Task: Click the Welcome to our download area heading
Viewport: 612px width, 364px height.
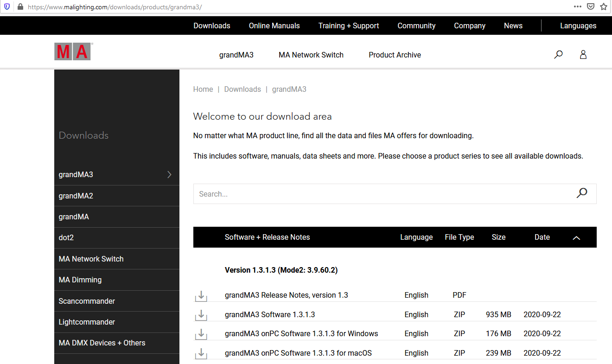Action: [x=262, y=116]
